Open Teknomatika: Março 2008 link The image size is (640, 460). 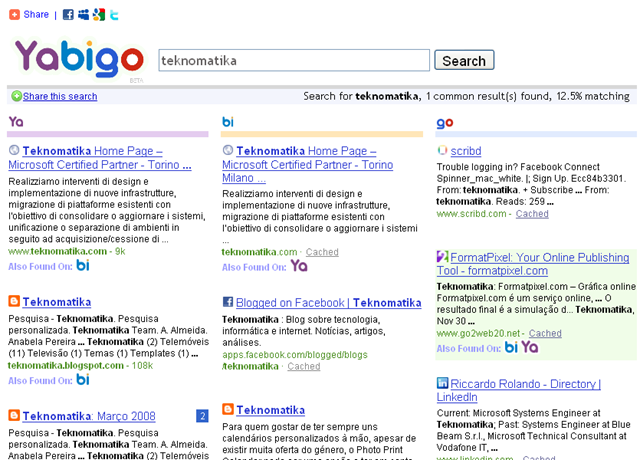[x=89, y=416]
